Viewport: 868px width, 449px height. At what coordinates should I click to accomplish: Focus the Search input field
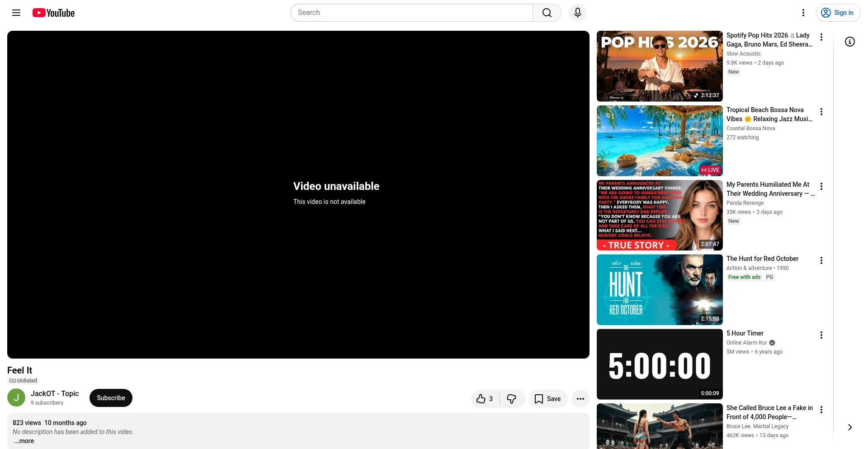click(411, 13)
